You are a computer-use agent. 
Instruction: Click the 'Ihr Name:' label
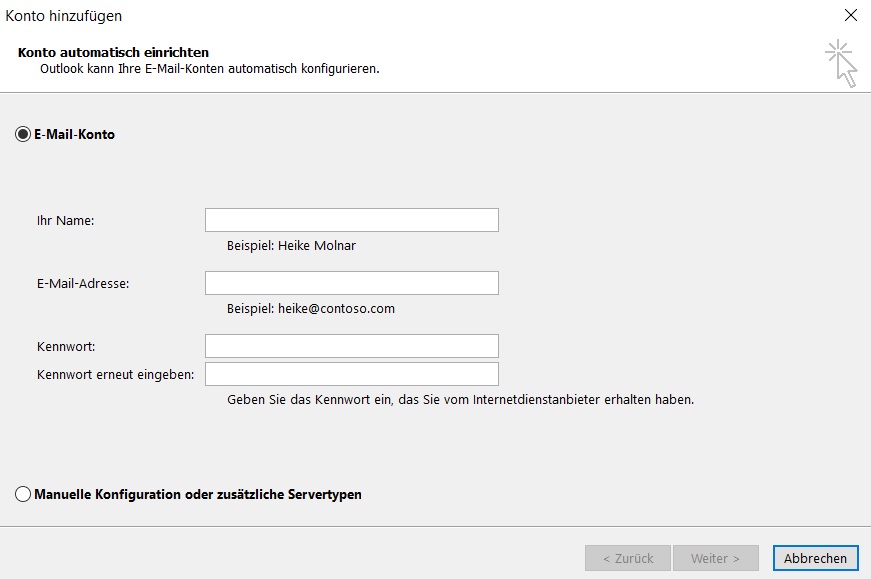tap(66, 221)
